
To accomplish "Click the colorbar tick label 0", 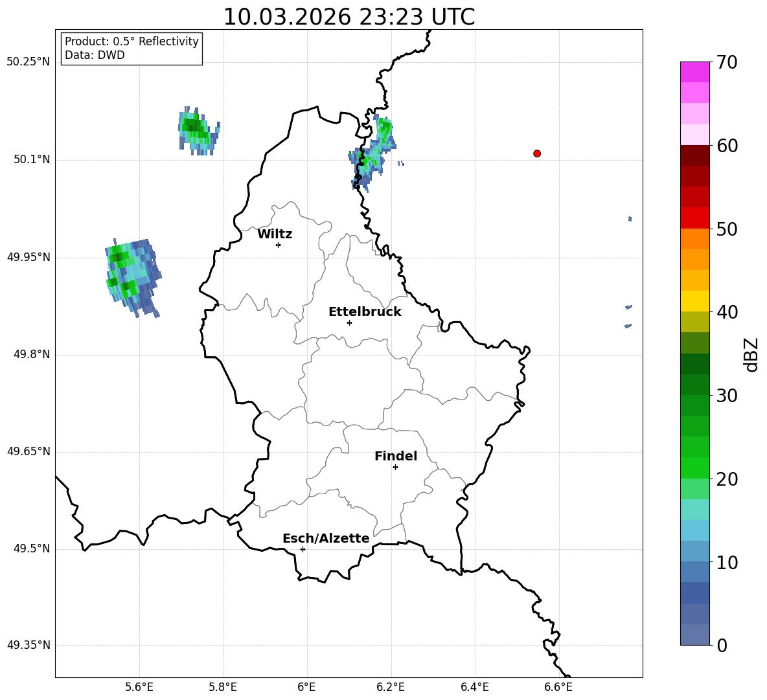I will coord(722,645).
